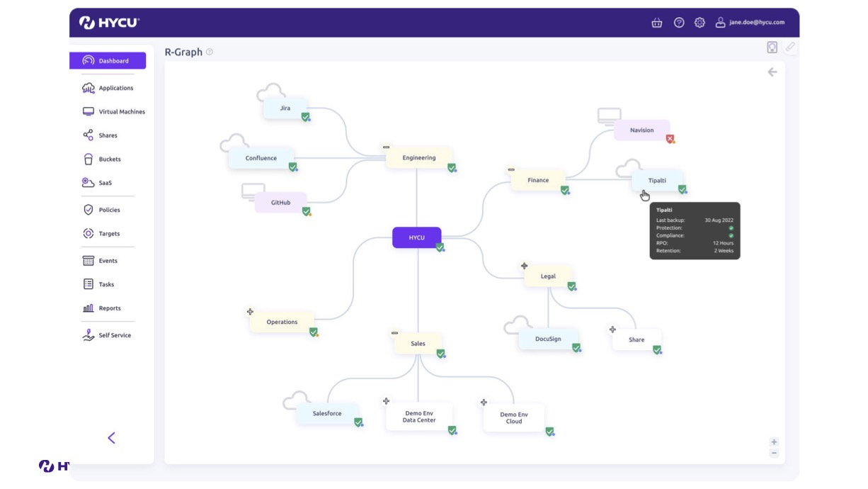Click Sales green shield badge
868x489 pixels.
point(441,354)
